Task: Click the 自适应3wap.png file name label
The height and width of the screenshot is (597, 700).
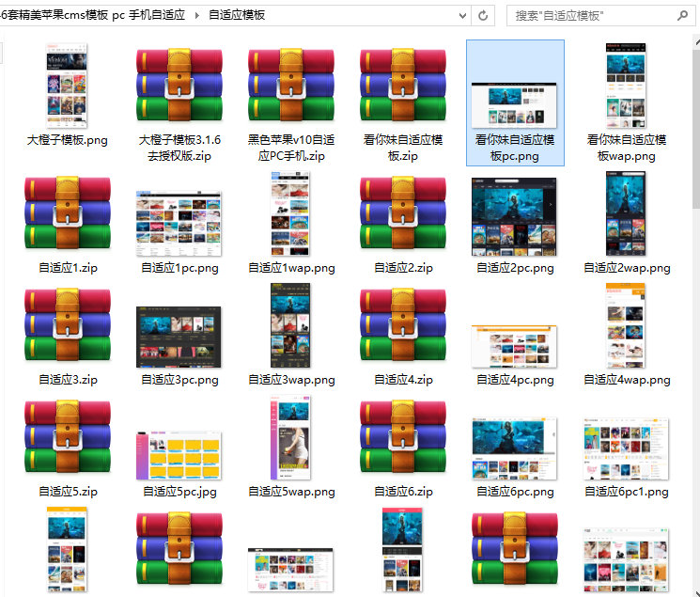Action: point(291,380)
